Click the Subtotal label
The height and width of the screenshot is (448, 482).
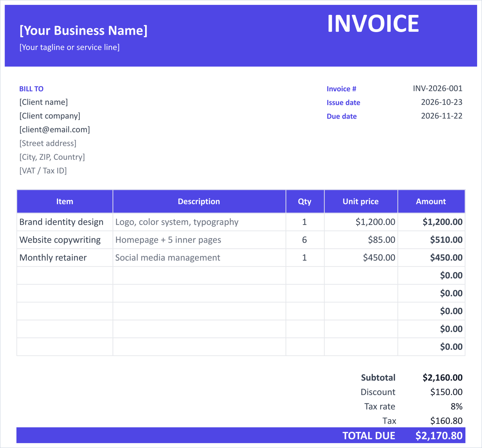(378, 377)
